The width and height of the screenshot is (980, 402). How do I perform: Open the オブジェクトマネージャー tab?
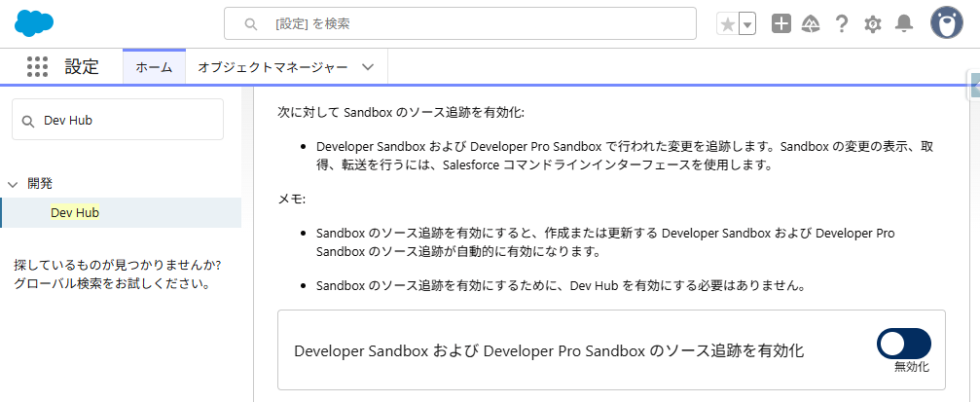pyautogui.click(x=272, y=67)
